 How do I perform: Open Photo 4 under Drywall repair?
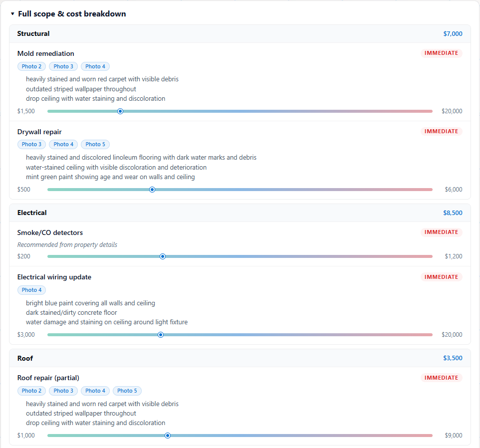click(63, 144)
